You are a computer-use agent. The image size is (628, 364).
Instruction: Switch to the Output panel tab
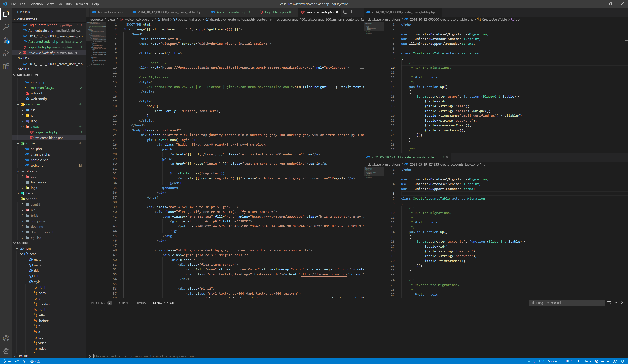123,303
